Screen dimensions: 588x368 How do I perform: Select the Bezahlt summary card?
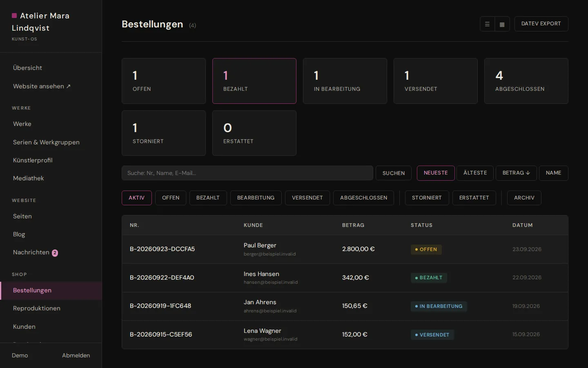point(254,81)
